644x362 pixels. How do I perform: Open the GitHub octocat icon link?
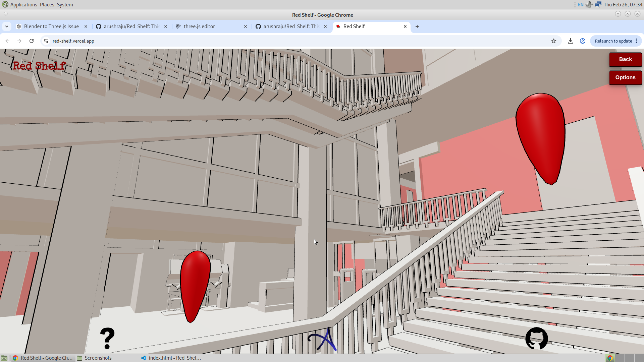click(x=536, y=338)
